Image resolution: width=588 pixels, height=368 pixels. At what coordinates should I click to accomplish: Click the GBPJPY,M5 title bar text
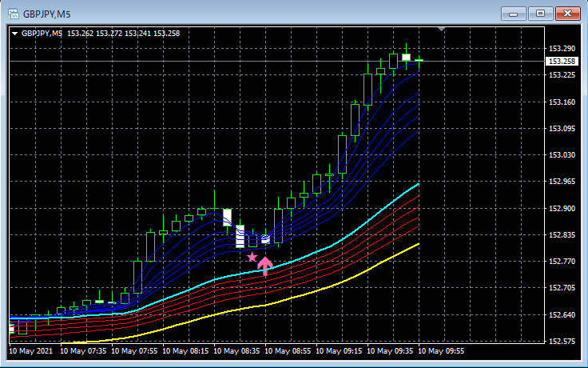point(47,14)
